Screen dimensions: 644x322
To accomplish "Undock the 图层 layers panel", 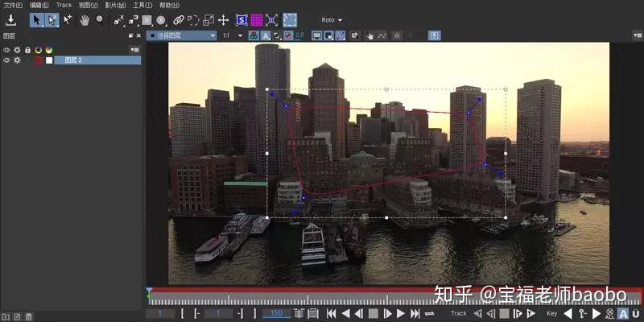I will pyautogui.click(x=131, y=35).
